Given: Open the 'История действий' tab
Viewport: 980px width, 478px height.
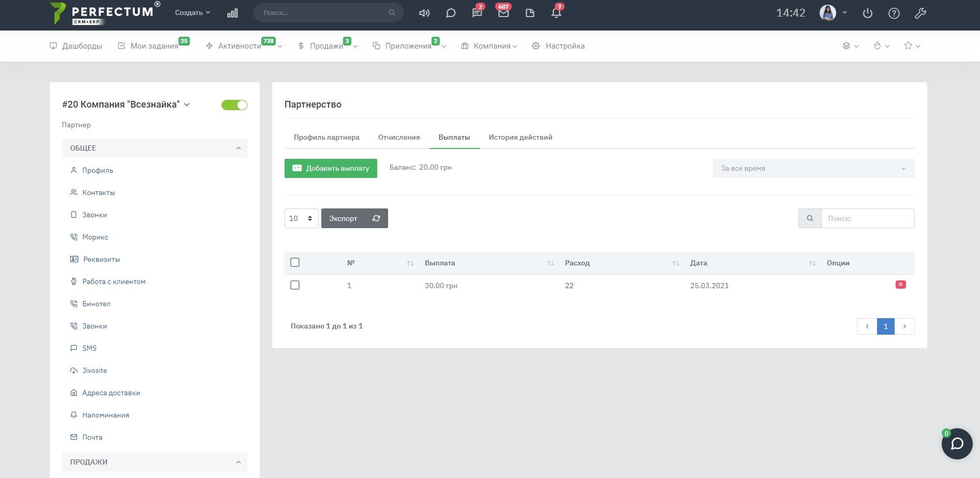Looking at the screenshot, I should coord(520,138).
